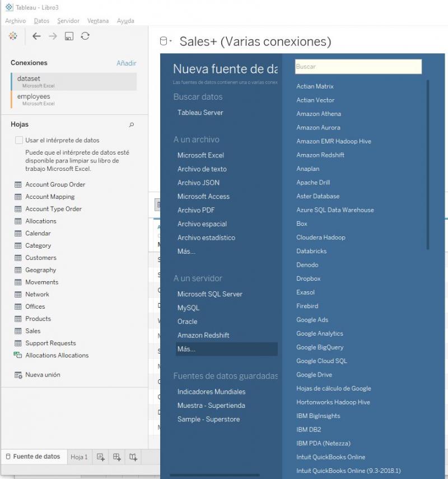Choose Archivo estadístico connector
The height and width of the screenshot is (479, 448).
207,238
